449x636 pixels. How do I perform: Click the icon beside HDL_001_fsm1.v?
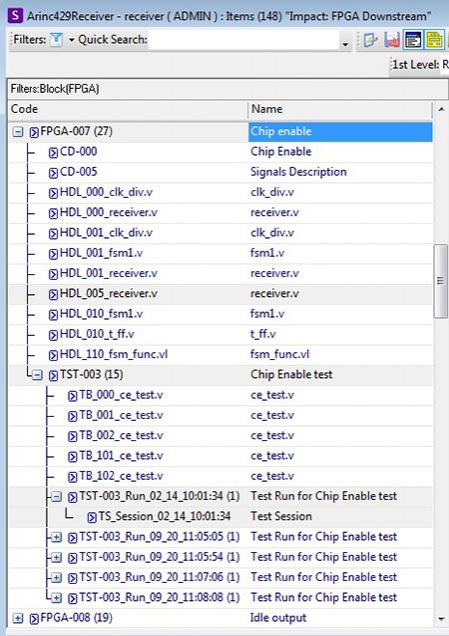pyautogui.click(x=53, y=254)
